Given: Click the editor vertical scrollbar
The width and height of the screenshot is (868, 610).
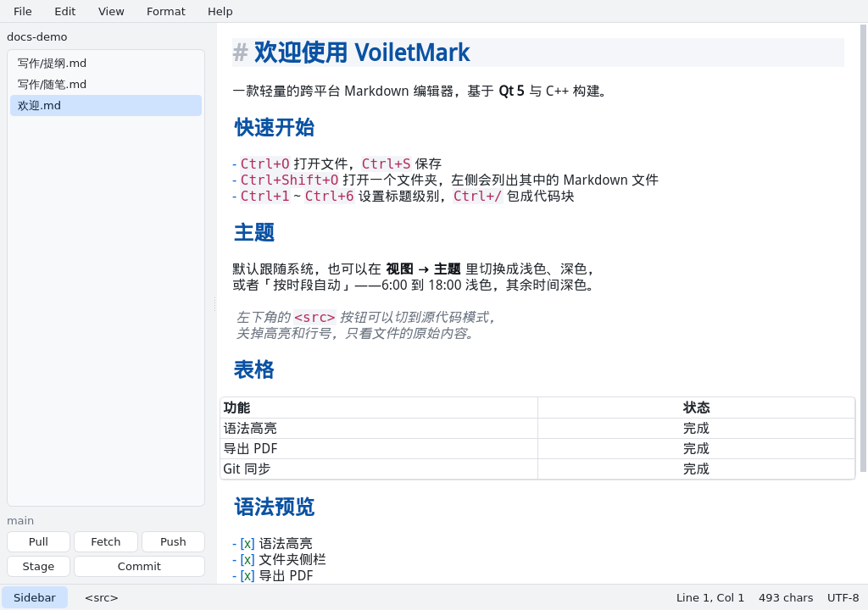Looking at the screenshot, I should (863, 248).
